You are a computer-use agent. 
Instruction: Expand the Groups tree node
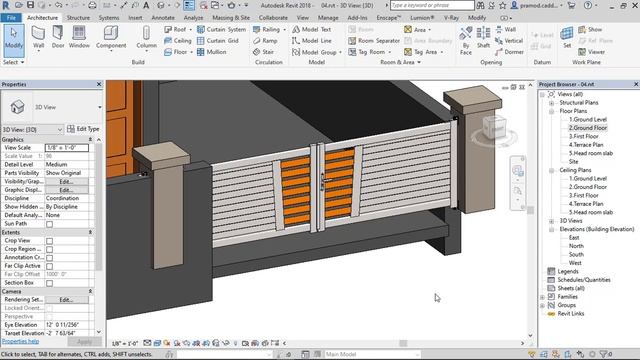click(x=542, y=305)
